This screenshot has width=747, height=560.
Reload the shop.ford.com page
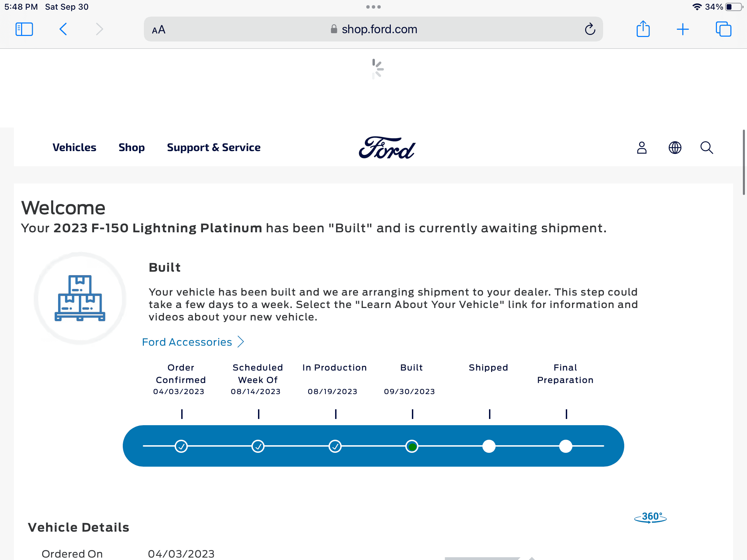pos(590,29)
